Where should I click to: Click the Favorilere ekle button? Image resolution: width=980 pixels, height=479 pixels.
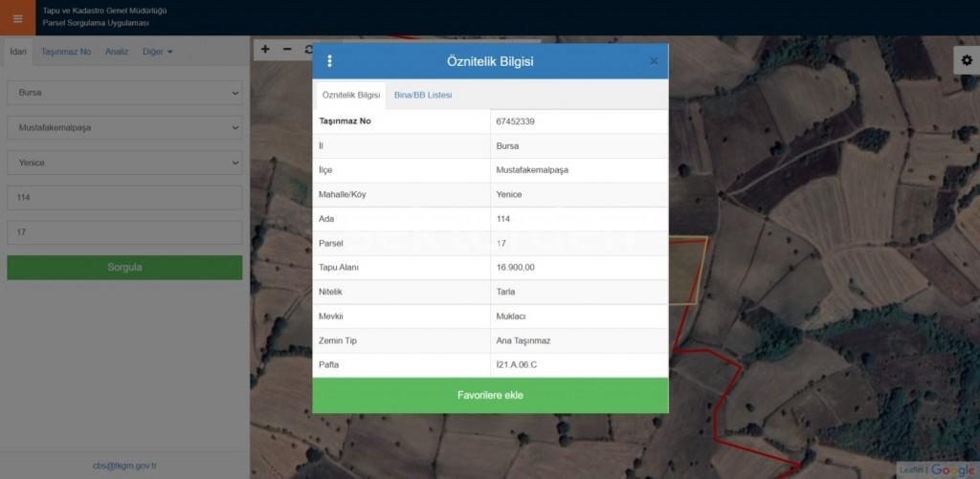pos(490,395)
